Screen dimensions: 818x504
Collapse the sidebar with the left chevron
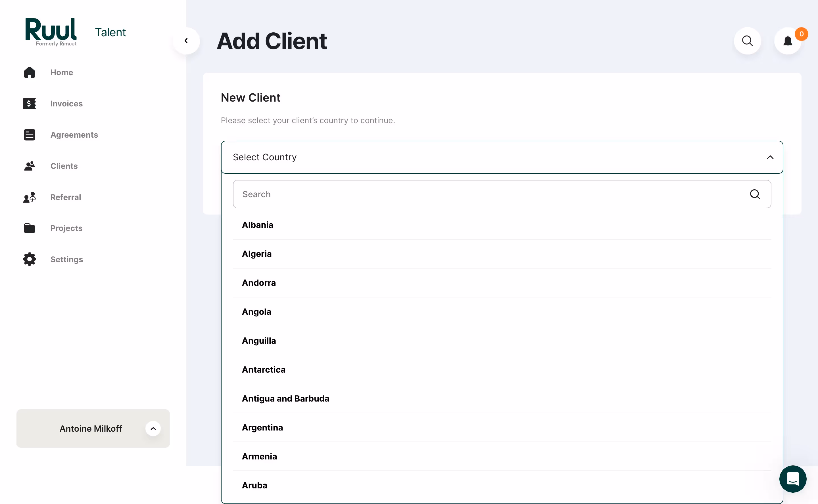pos(186,40)
